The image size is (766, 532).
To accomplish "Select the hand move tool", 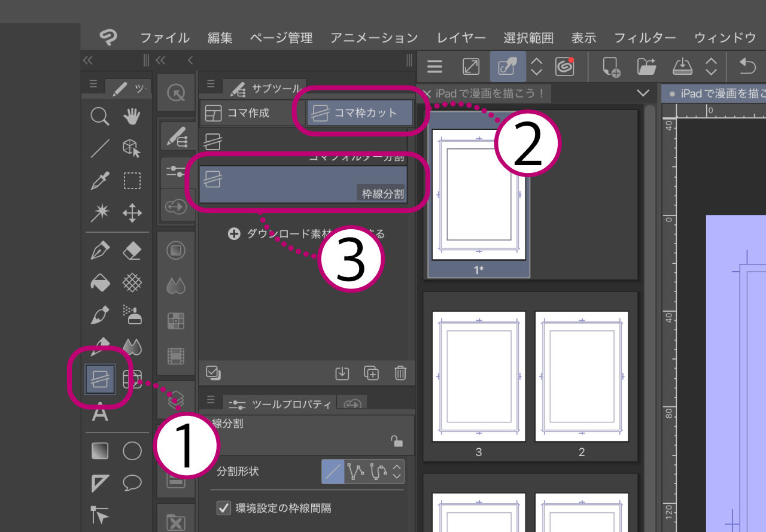I will [x=132, y=115].
